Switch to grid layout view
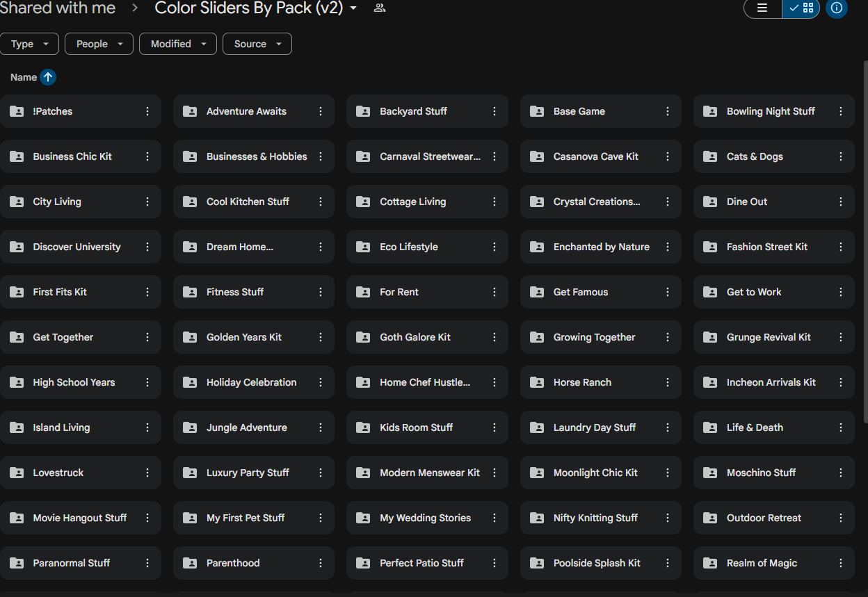868x597 pixels. (x=801, y=8)
